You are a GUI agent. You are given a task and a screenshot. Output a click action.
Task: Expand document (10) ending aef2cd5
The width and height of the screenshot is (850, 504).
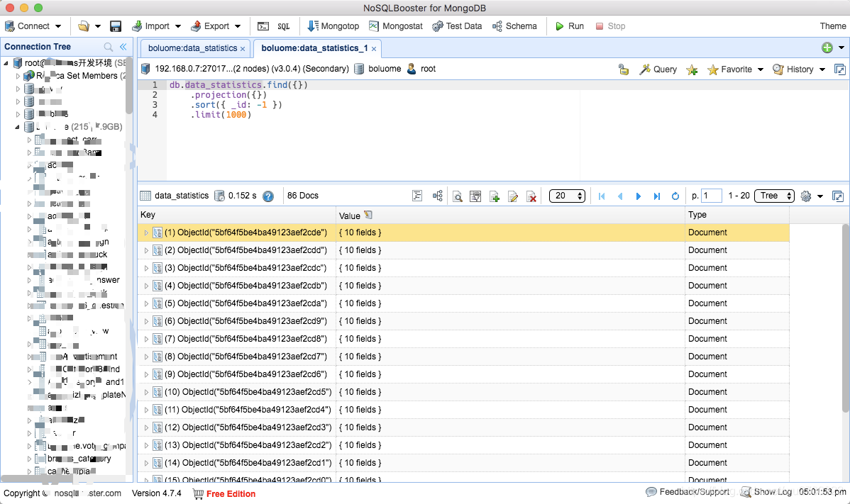point(146,393)
